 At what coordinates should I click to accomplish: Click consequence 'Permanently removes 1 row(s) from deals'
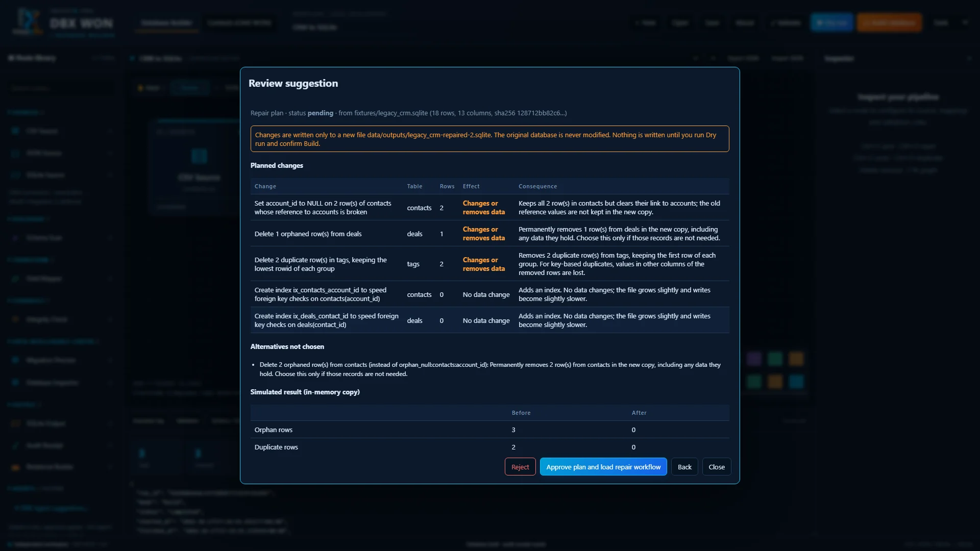click(619, 234)
